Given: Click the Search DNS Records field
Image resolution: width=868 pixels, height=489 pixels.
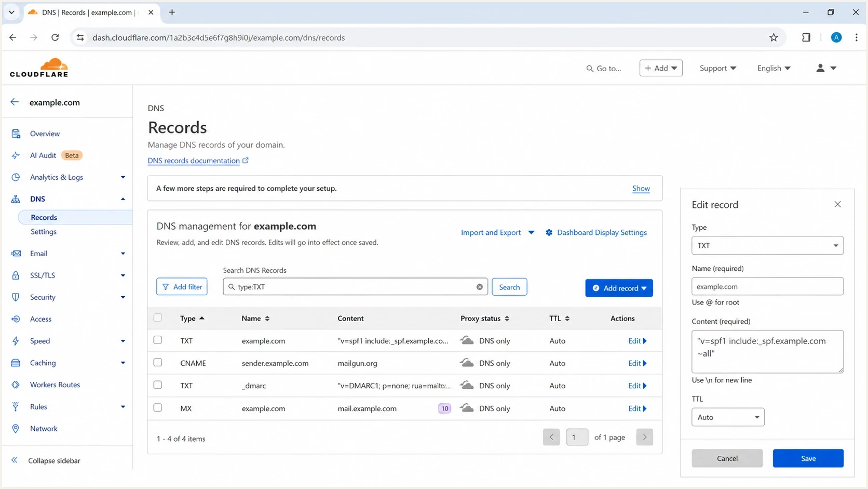Looking at the screenshot, I should [355, 287].
